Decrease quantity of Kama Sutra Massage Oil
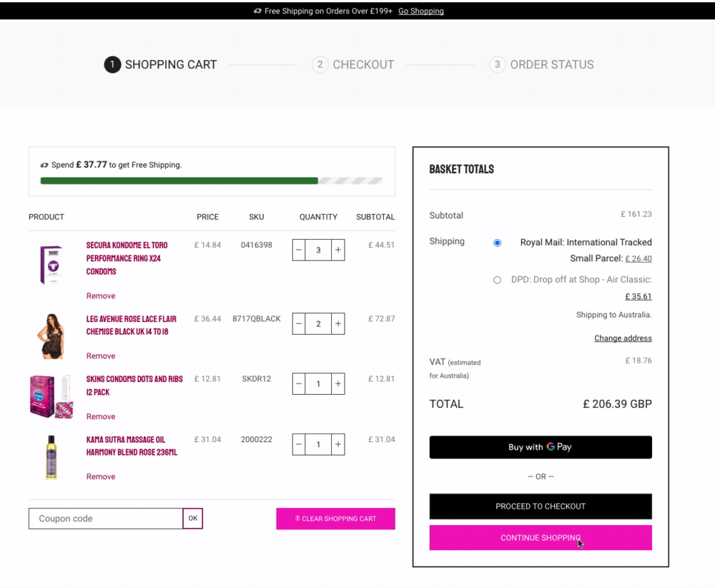 (x=299, y=444)
